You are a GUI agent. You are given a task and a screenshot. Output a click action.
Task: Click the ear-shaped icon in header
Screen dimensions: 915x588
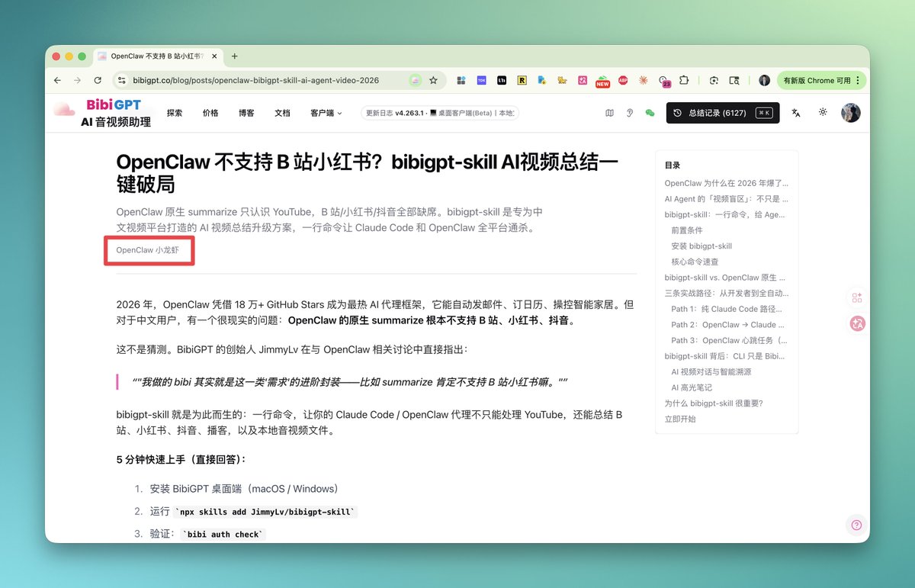click(x=629, y=113)
